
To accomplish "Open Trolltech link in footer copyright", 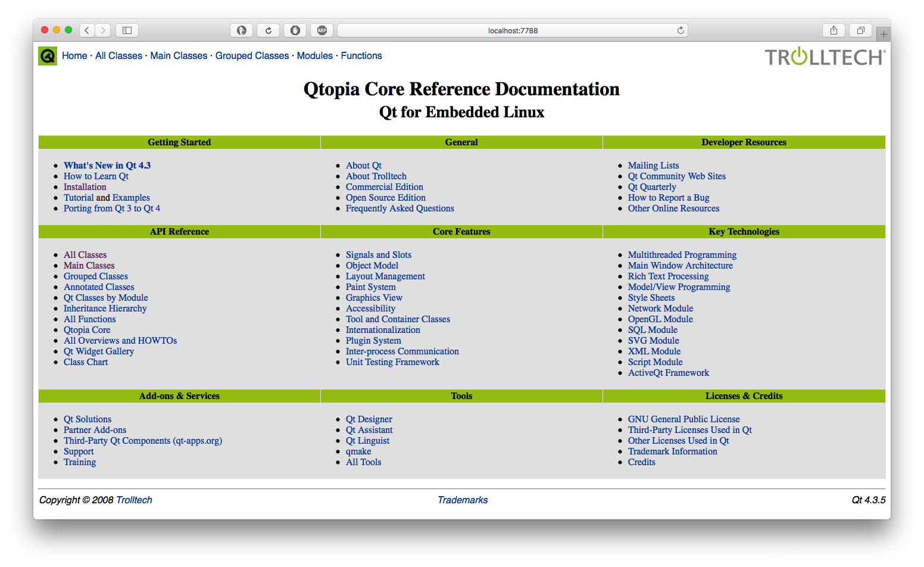I will coord(134,500).
